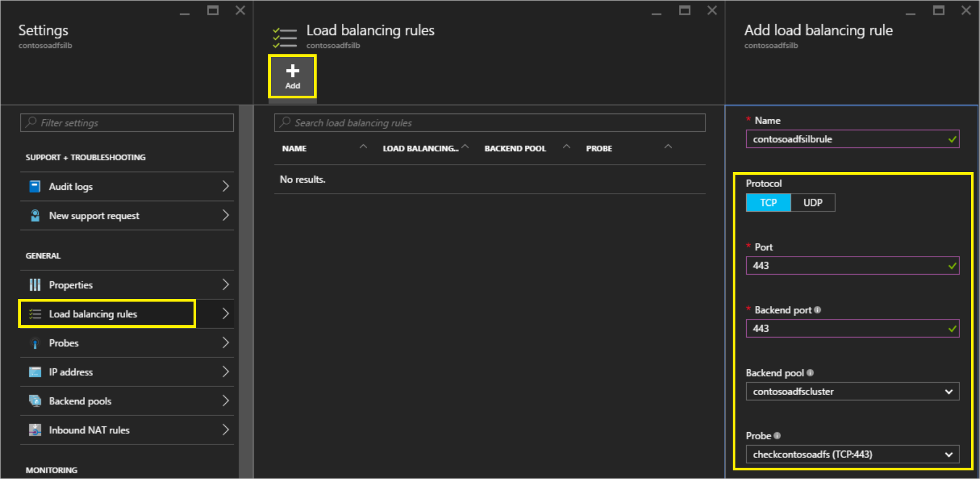Expand Audit logs chevron
This screenshot has width=980, height=479.
tap(226, 186)
